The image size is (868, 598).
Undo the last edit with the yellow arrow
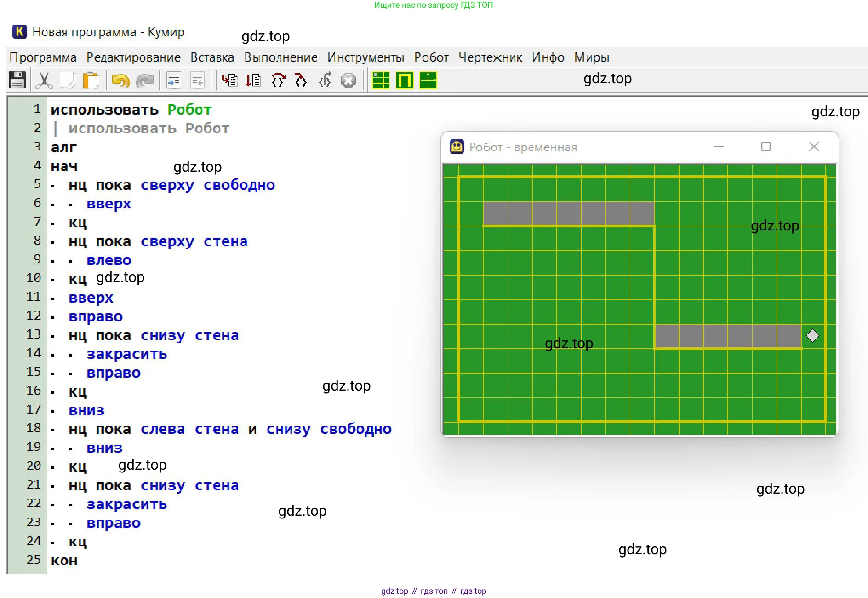pyautogui.click(x=120, y=80)
